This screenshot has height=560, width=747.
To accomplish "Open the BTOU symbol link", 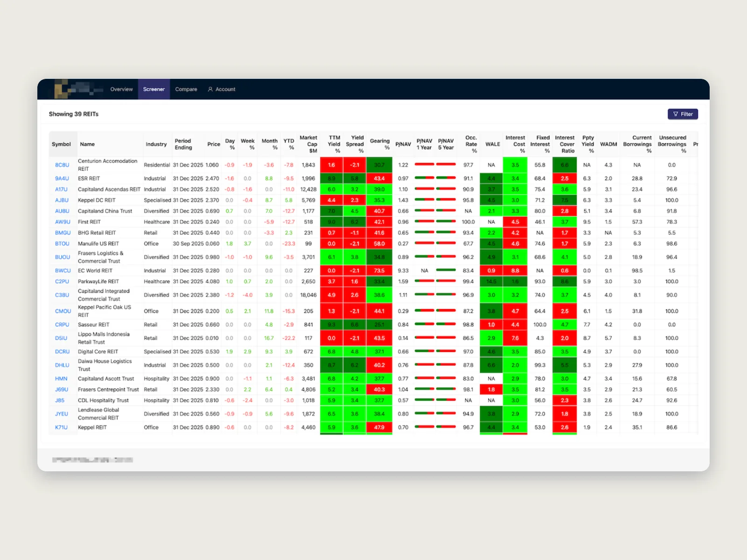I will pos(62,244).
